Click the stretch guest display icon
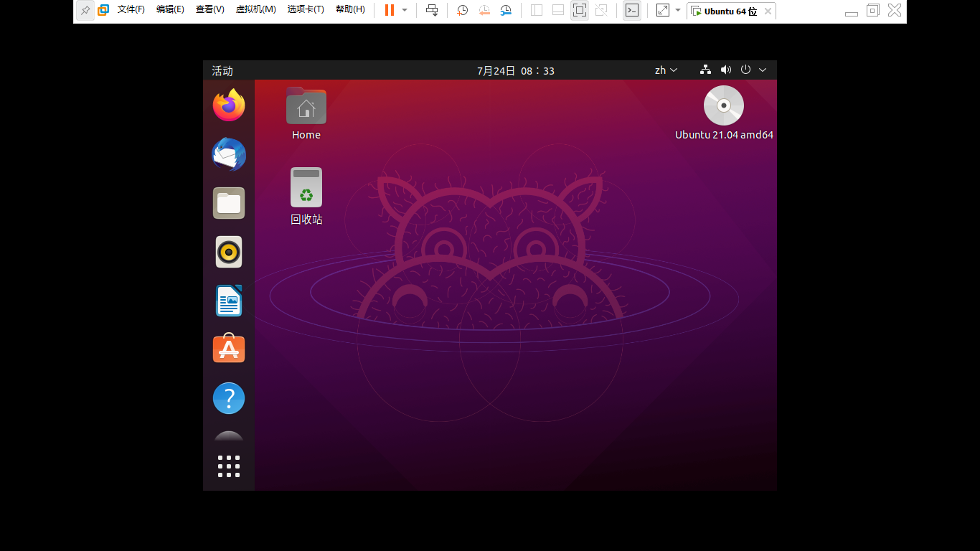Image resolution: width=980 pixels, height=551 pixels. (663, 10)
